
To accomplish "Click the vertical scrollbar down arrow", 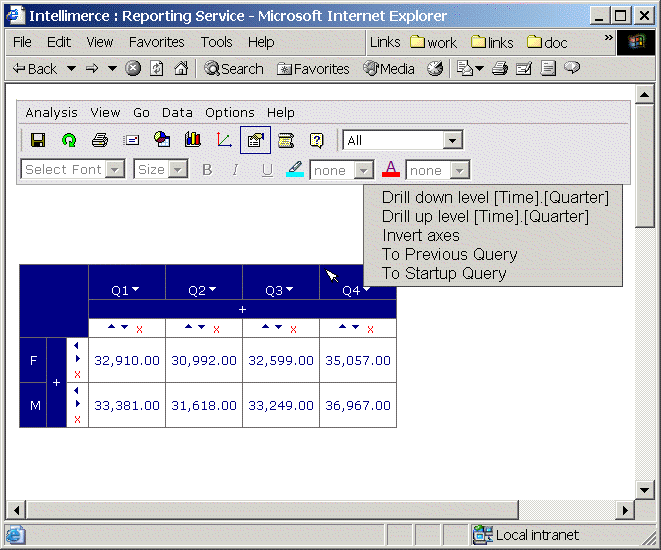I will tap(644, 490).
